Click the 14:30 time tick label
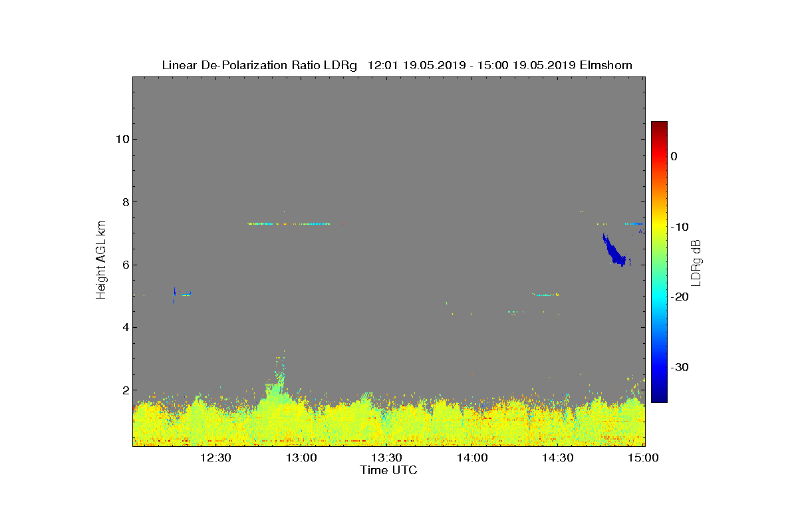This screenshot has width=798, height=532. pyautogui.click(x=557, y=458)
